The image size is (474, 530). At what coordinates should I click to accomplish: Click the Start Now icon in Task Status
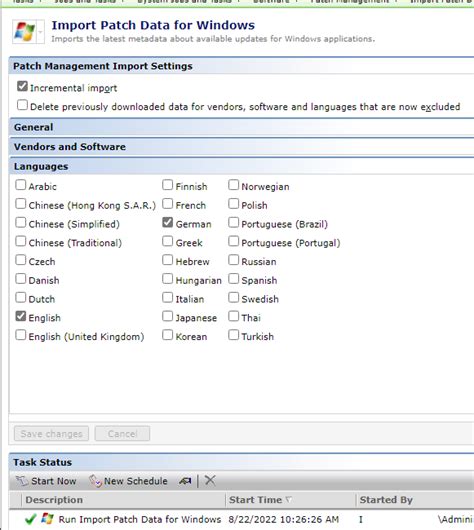(22, 481)
